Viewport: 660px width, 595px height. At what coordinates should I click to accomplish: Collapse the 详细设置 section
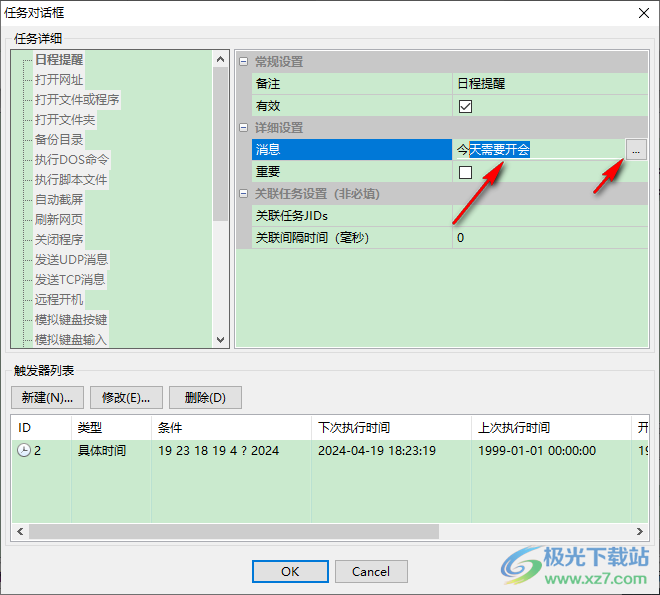coord(243,128)
